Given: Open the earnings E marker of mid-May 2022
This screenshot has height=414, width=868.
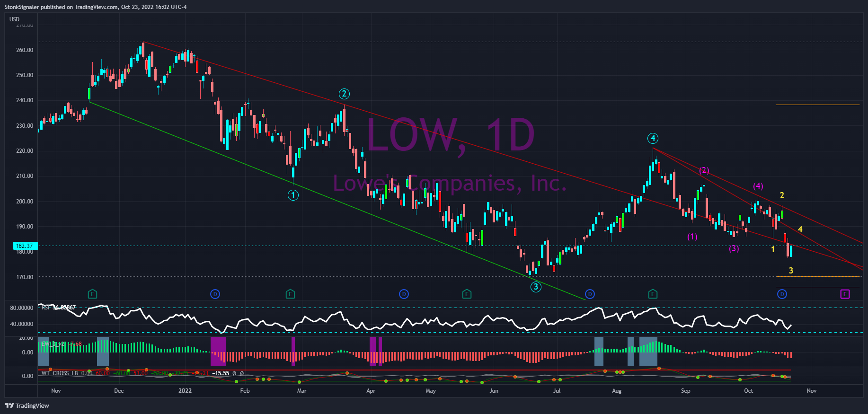Looking at the screenshot, I should [x=467, y=294].
